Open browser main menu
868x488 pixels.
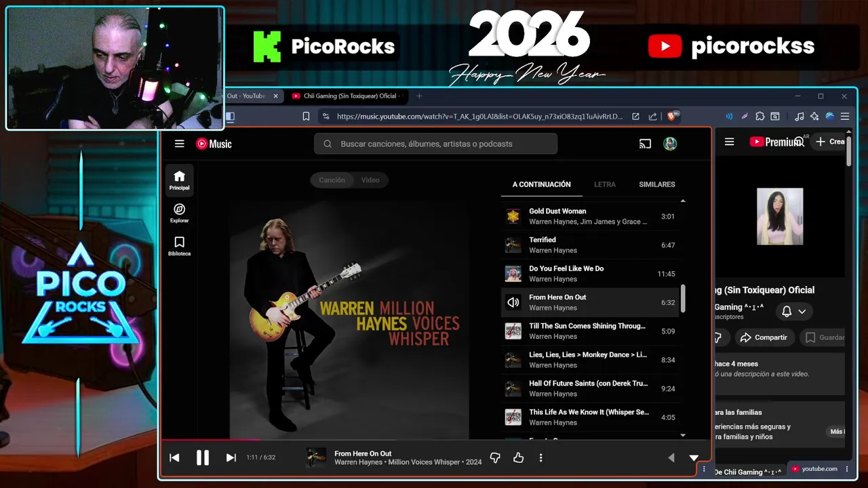(x=845, y=117)
